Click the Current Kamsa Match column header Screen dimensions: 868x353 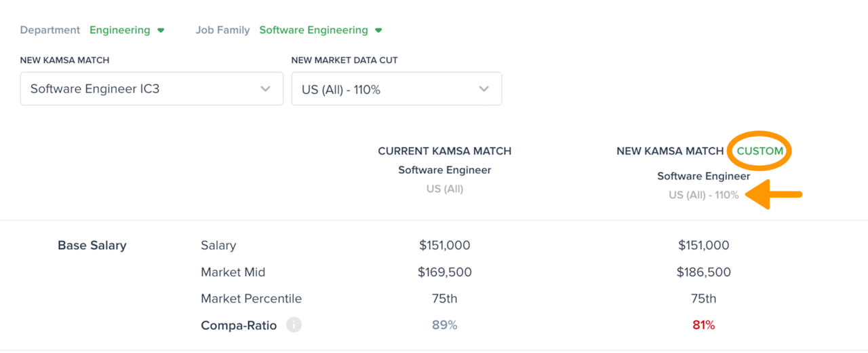[x=445, y=151]
